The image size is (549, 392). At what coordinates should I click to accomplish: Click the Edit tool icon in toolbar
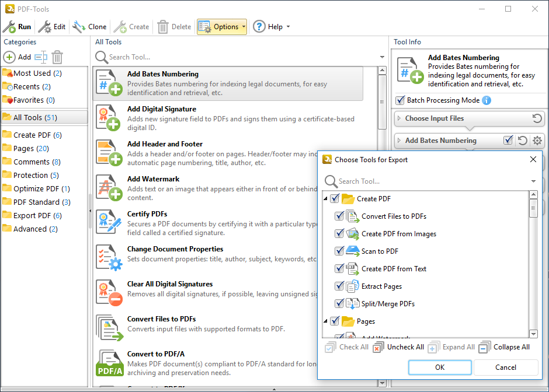click(44, 27)
